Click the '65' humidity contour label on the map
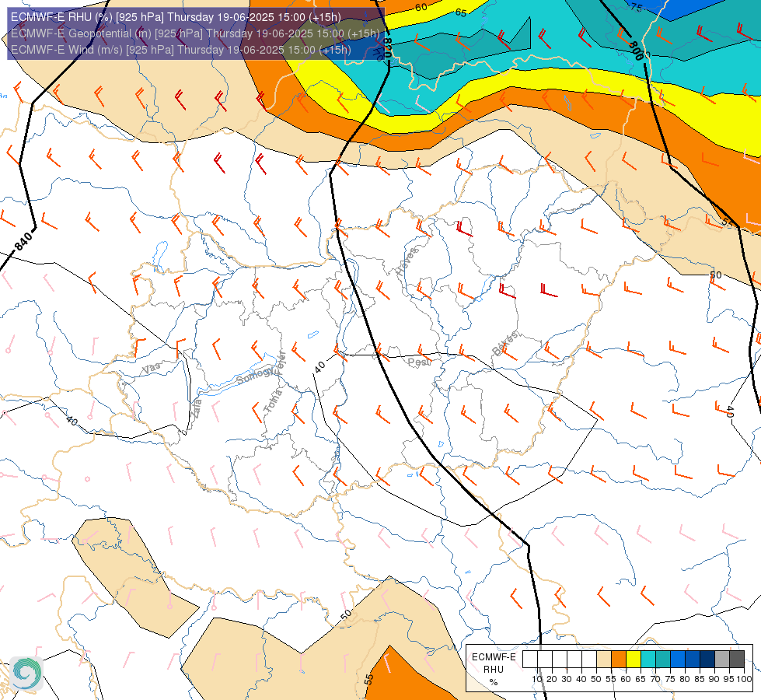 461,12
